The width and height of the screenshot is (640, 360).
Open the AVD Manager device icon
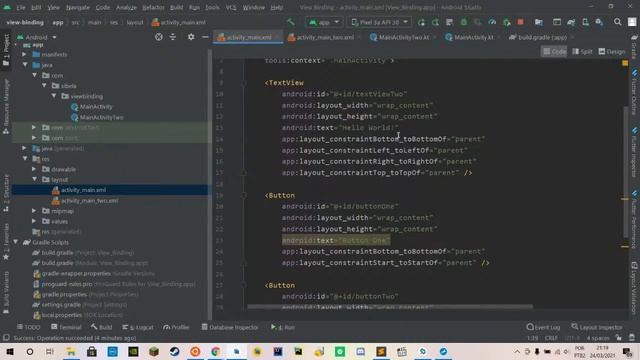coord(585,22)
